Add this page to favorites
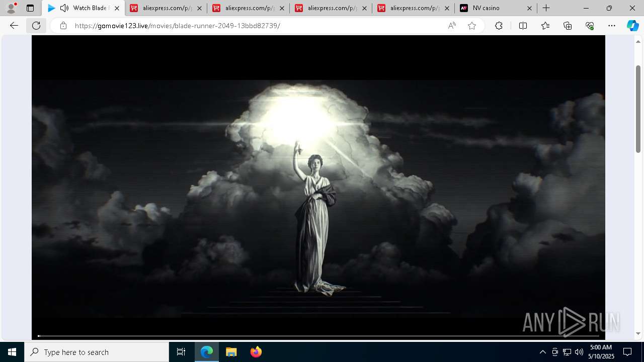Screen dimensions: 644x362 472,26
